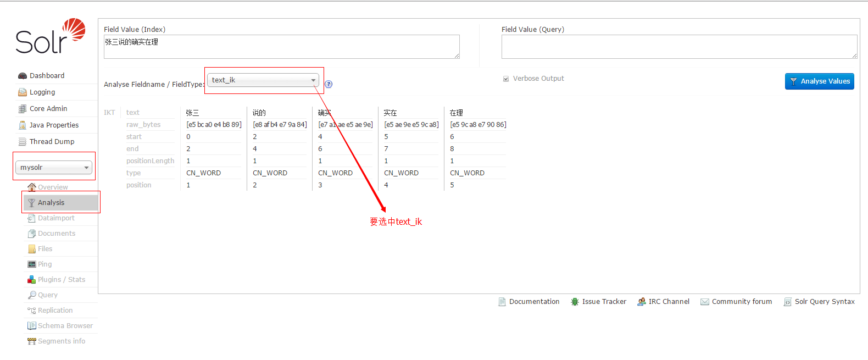Screen dimensions: 868x360
Task: Click the Field Value (Query) text area
Action: 680,47
